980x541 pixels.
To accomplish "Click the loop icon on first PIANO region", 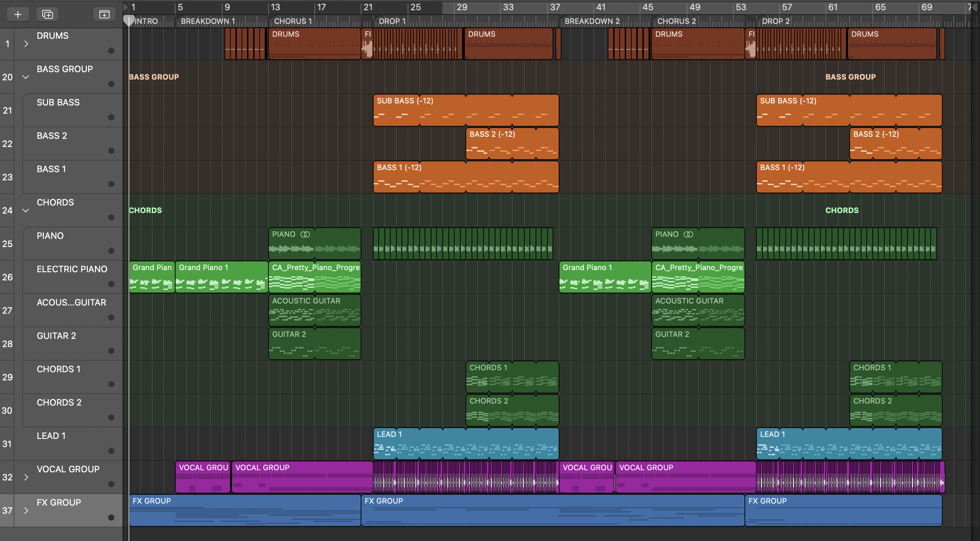I will pyautogui.click(x=305, y=234).
